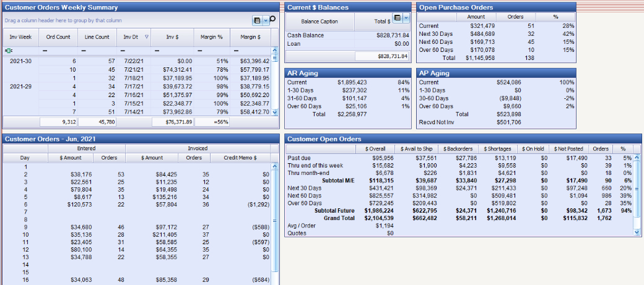Click the filter condition icon under Inv $

155,50
